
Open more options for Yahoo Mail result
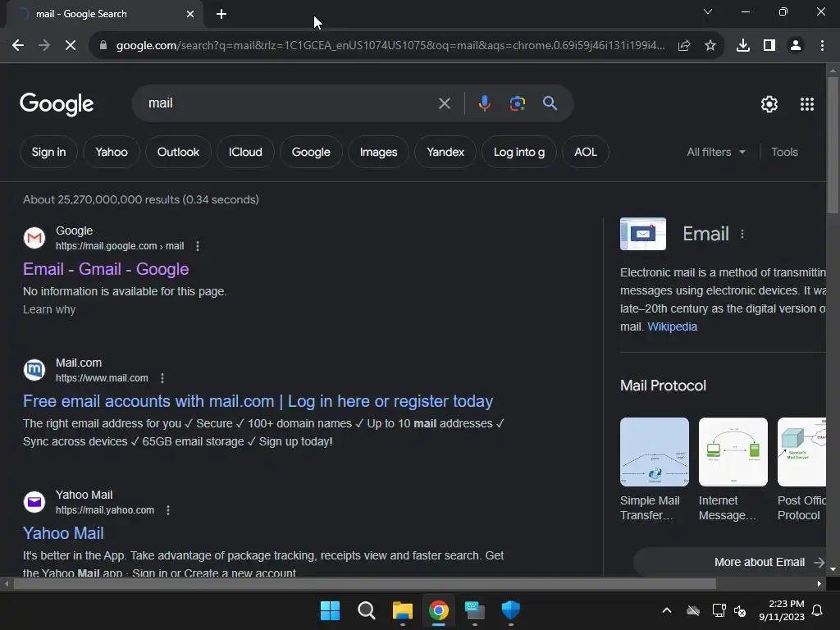click(x=168, y=510)
